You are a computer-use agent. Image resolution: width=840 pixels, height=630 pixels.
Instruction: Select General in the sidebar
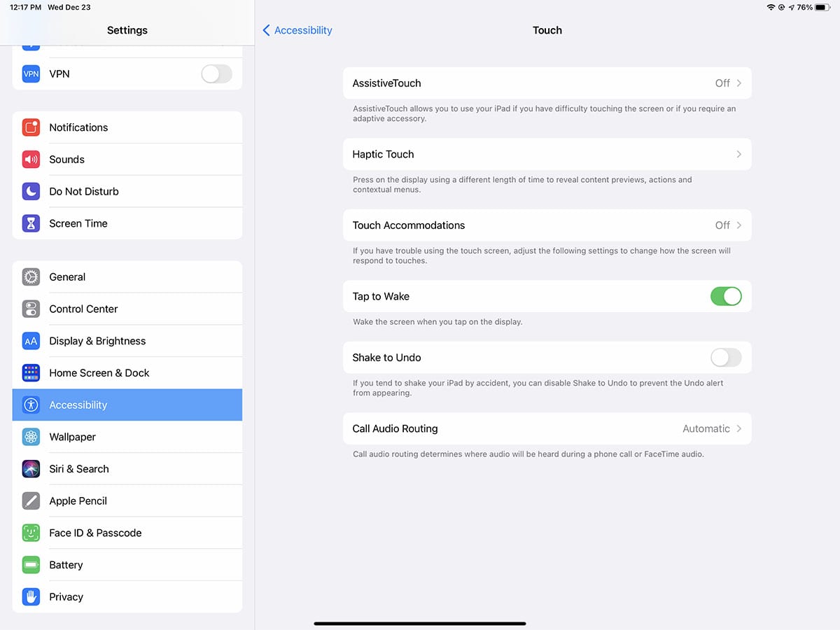(x=127, y=277)
